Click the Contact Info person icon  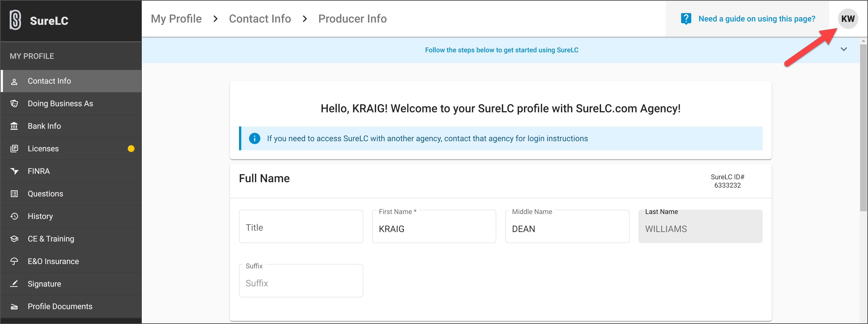14,81
